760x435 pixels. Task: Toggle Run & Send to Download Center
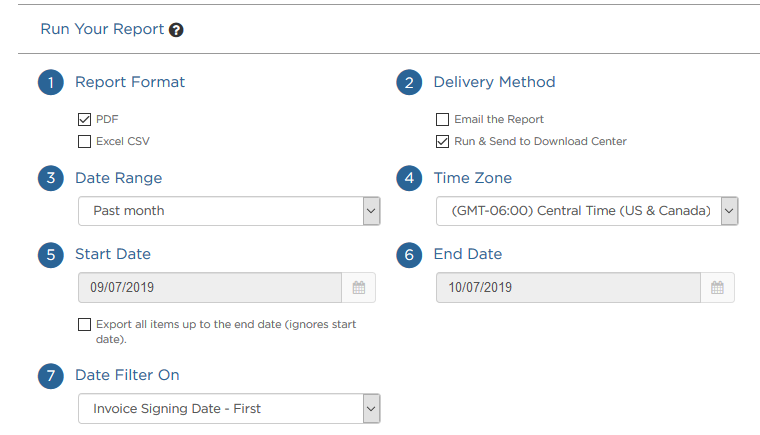coord(443,142)
